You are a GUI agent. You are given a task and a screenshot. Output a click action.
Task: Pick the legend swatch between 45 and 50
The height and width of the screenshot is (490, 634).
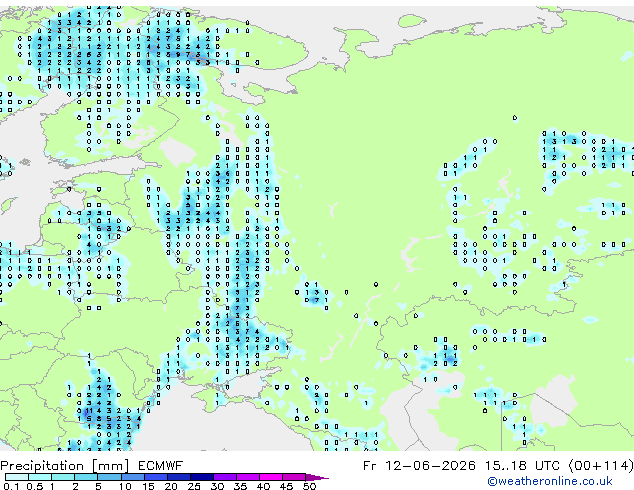(x=294, y=477)
